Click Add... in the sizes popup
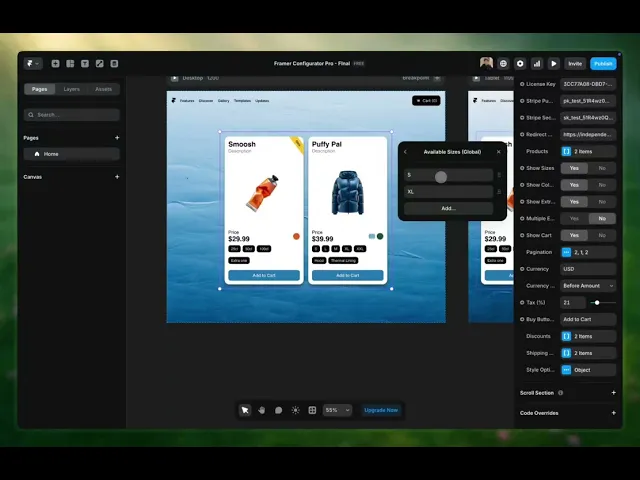The image size is (640, 480). pos(448,209)
